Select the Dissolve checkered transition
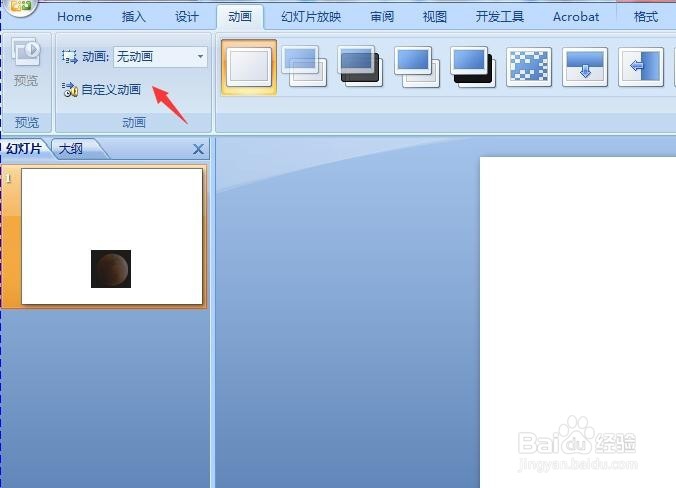The height and width of the screenshot is (488, 676). point(529,67)
